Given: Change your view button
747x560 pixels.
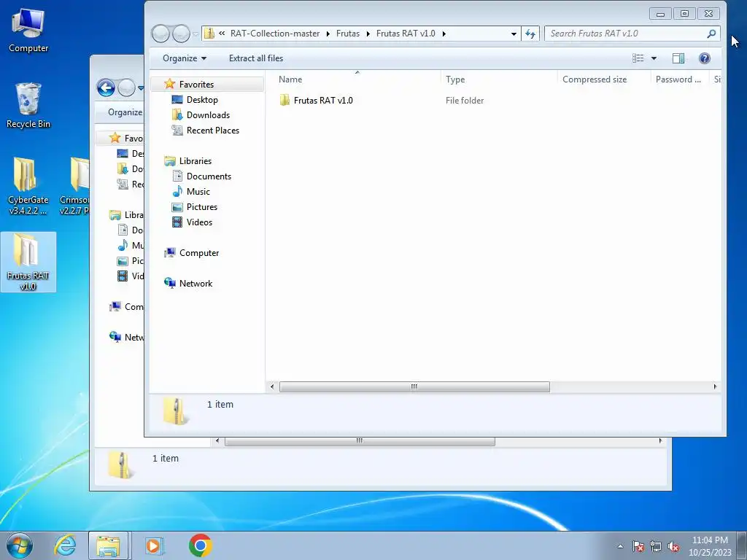Looking at the screenshot, I should point(638,58).
